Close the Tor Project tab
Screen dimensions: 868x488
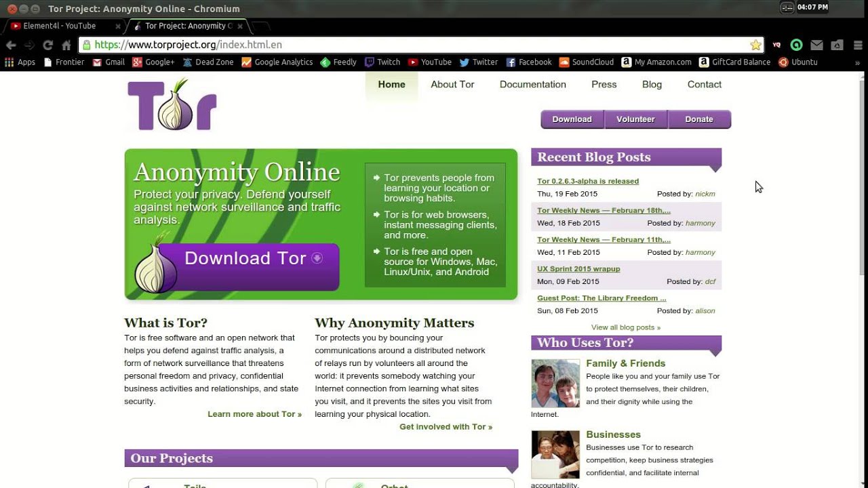tap(240, 26)
